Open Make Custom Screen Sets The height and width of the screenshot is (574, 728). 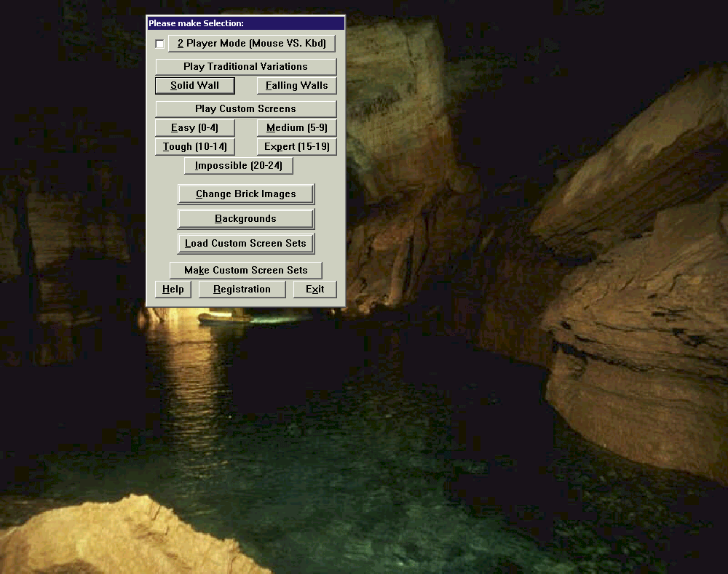click(245, 270)
